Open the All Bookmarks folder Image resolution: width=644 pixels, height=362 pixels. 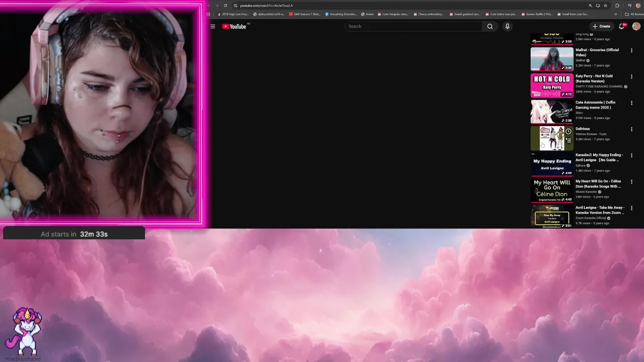pos(634,14)
